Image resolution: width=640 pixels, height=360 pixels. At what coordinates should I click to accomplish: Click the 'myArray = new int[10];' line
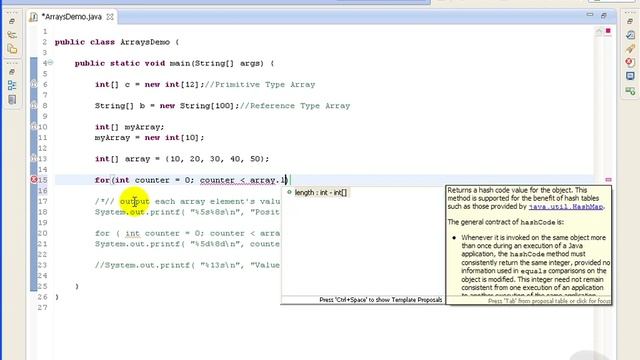(x=149, y=138)
